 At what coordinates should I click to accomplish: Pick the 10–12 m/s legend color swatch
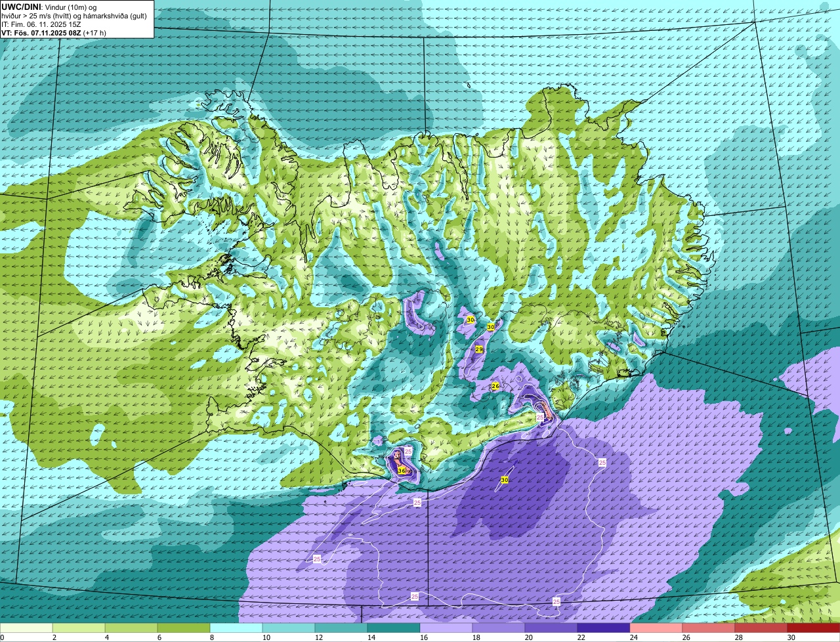289,628
